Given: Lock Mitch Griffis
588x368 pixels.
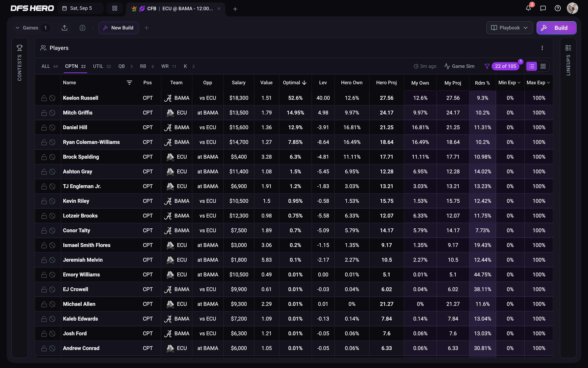Looking at the screenshot, I should tap(44, 113).
